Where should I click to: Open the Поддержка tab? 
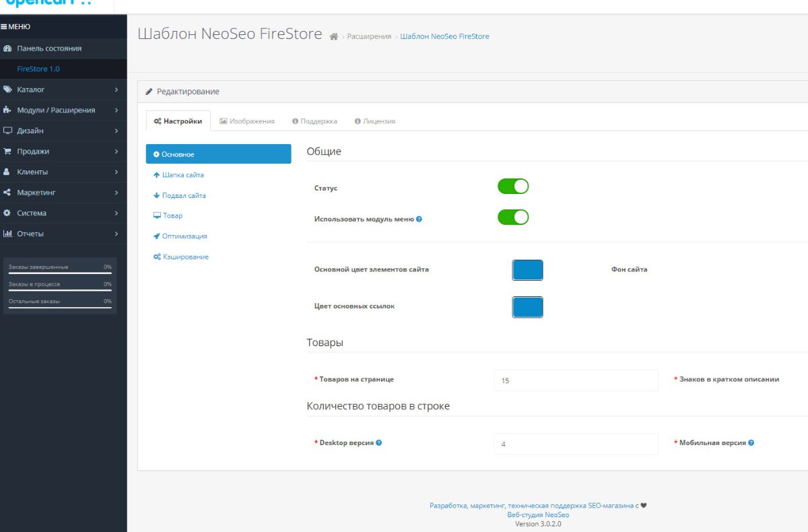(314, 121)
